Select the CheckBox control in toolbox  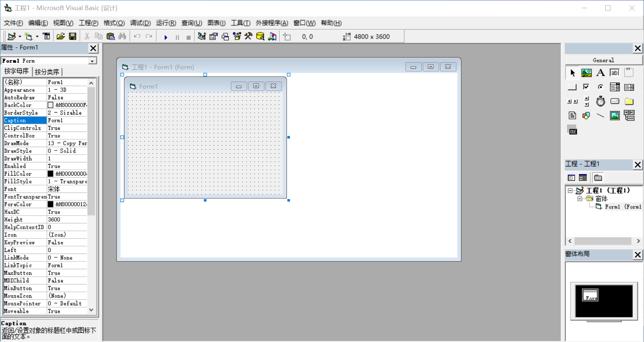point(586,87)
